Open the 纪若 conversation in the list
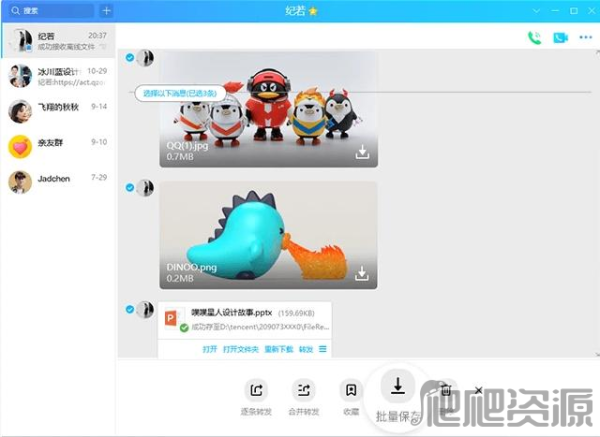The height and width of the screenshot is (437, 600). point(58,41)
